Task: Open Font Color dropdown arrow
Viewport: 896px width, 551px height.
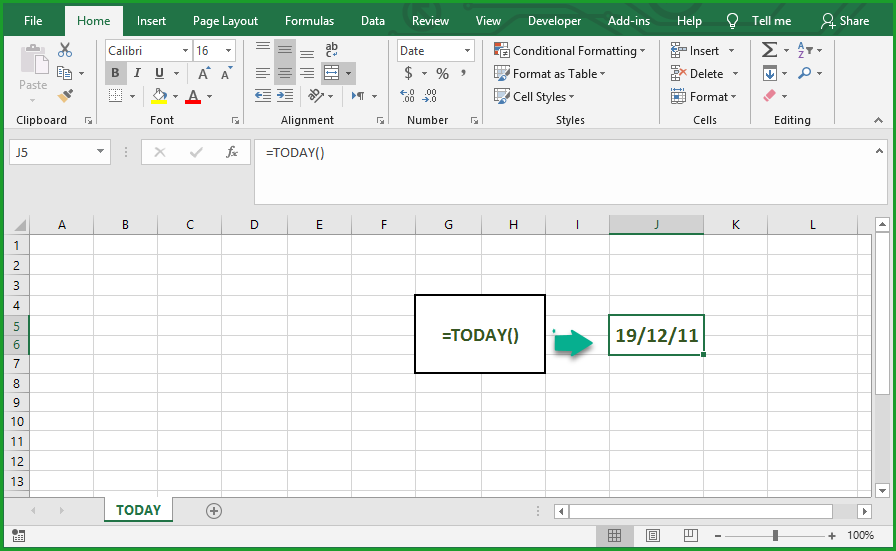Action: (210, 97)
